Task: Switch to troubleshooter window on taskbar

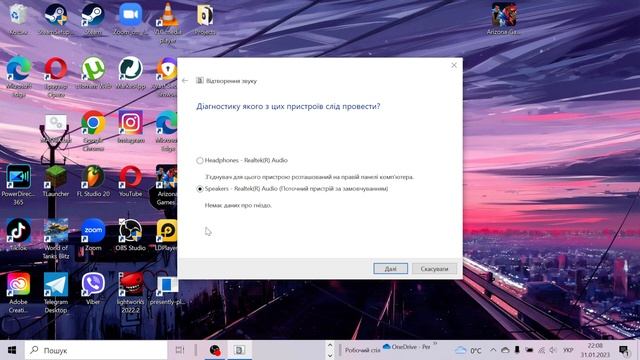Action: [240, 350]
